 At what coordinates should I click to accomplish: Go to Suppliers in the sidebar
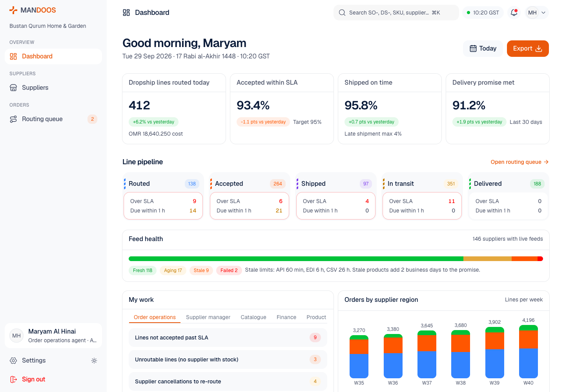[53, 88]
